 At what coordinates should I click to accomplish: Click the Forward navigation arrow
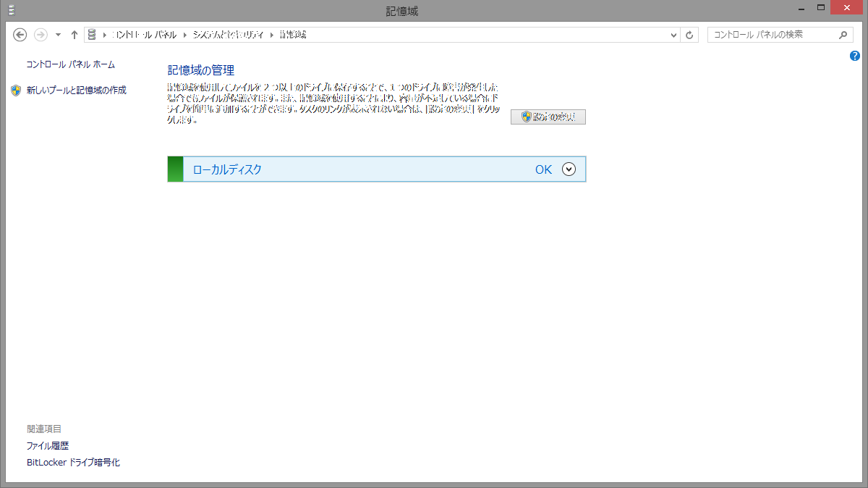41,35
